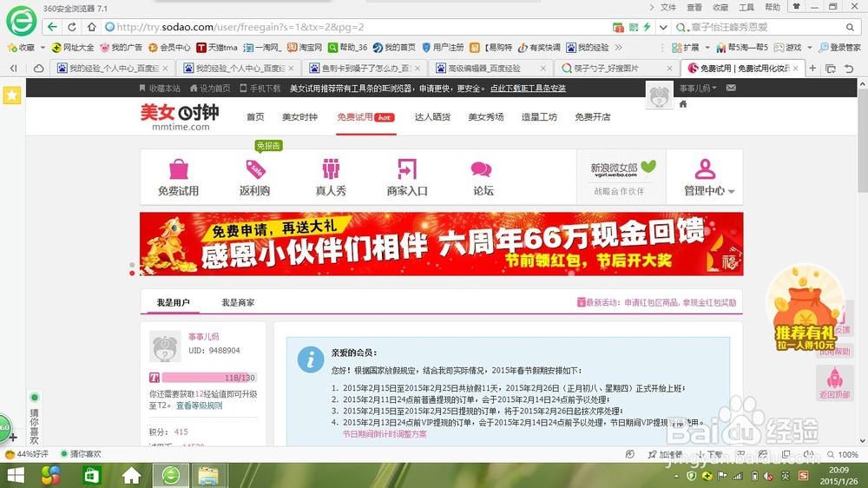Go back with browser back arrow

[53, 27]
